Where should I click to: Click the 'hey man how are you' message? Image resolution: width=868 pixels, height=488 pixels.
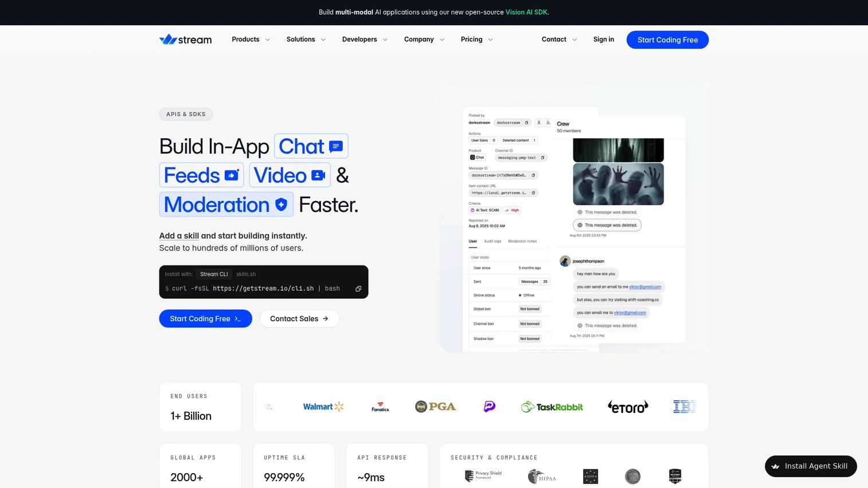click(x=596, y=274)
